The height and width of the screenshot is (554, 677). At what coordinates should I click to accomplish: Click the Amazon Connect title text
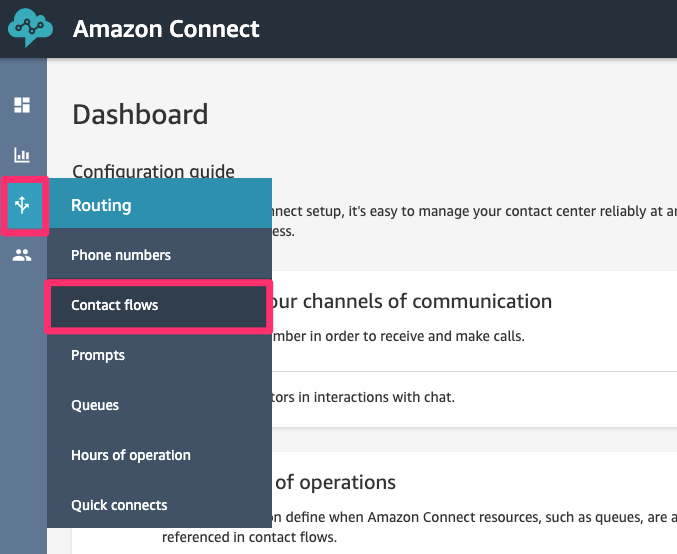pyautogui.click(x=166, y=28)
